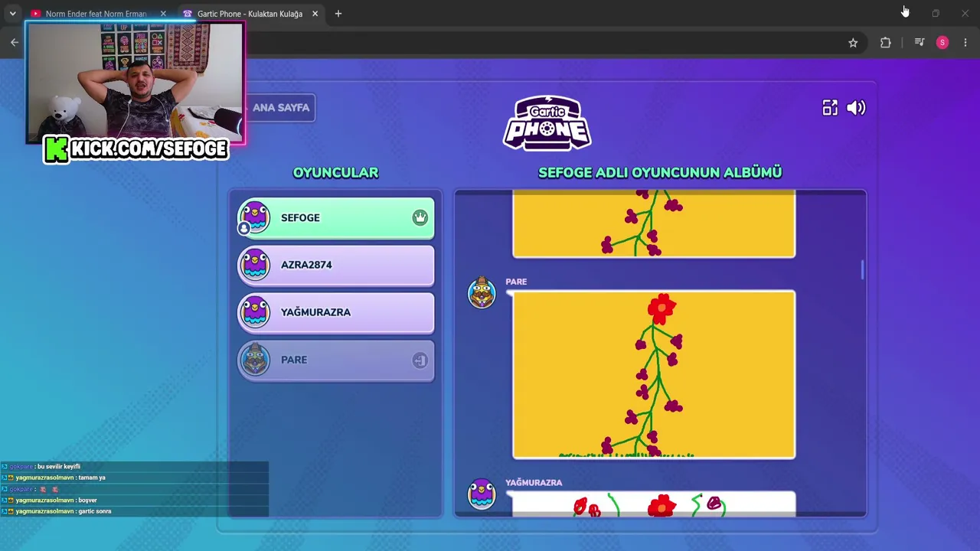Click PARE's avatar in the player list
Screen dimensions: 980x551
click(254, 360)
